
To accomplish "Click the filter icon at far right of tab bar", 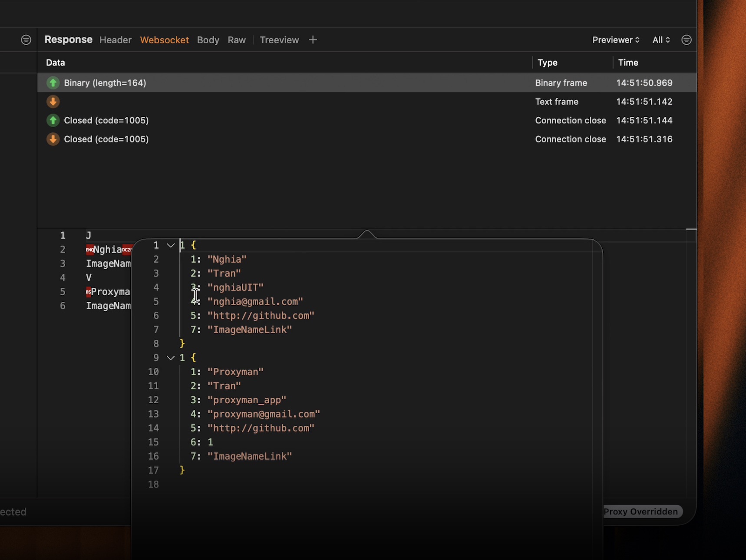I will (686, 40).
